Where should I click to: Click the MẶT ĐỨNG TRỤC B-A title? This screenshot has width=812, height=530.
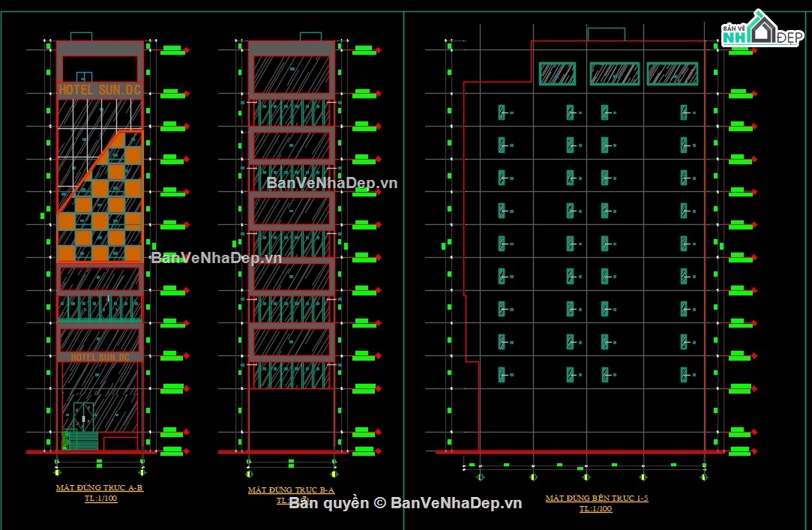point(291,490)
